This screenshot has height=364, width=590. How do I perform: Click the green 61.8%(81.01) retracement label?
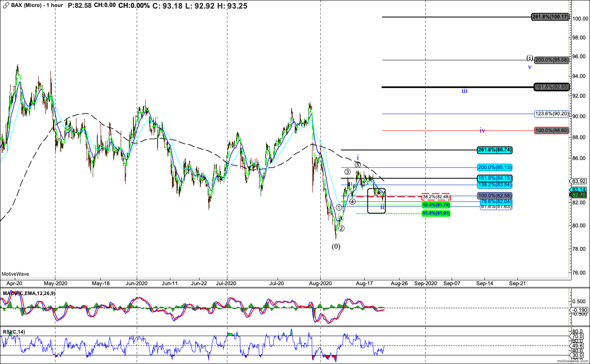436,213
